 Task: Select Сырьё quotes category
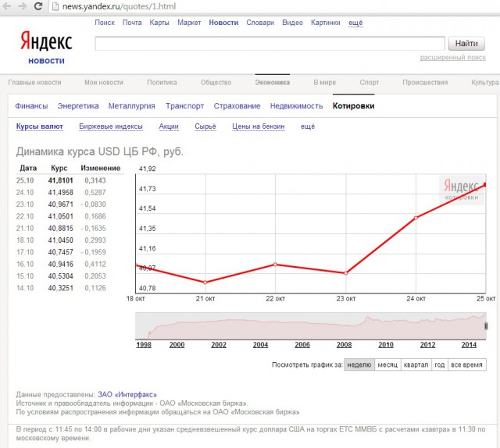coord(205,126)
